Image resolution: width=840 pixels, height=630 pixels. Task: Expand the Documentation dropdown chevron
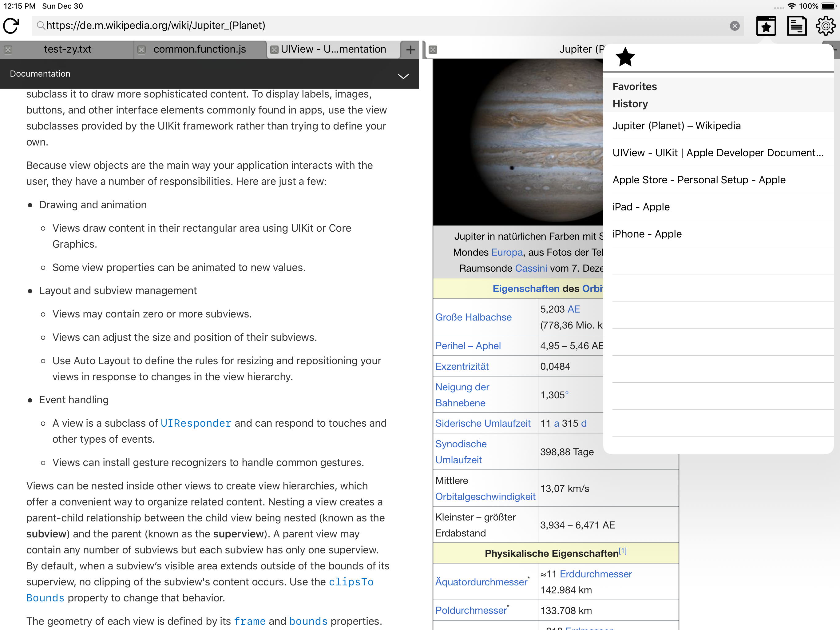pos(403,76)
